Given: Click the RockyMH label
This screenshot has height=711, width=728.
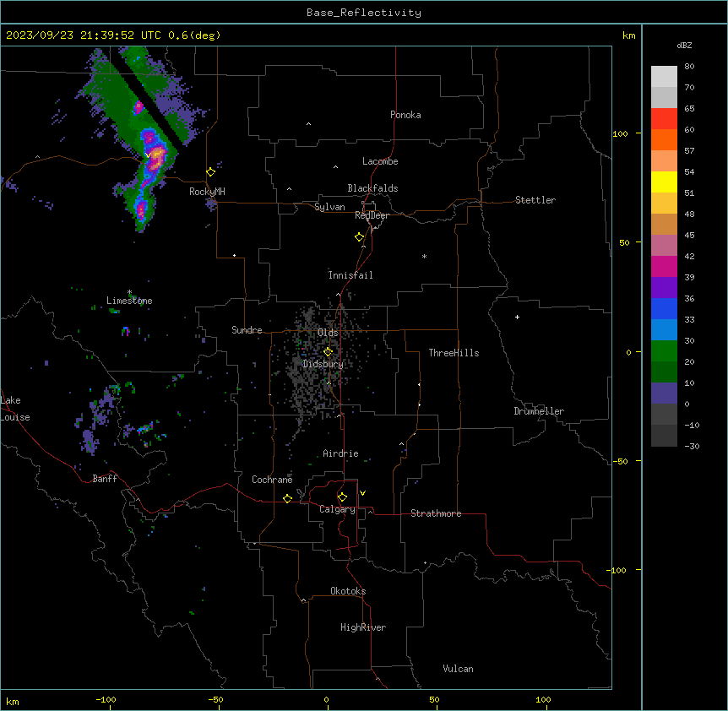Looking at the screenshot, I should [x=207, y=192].
